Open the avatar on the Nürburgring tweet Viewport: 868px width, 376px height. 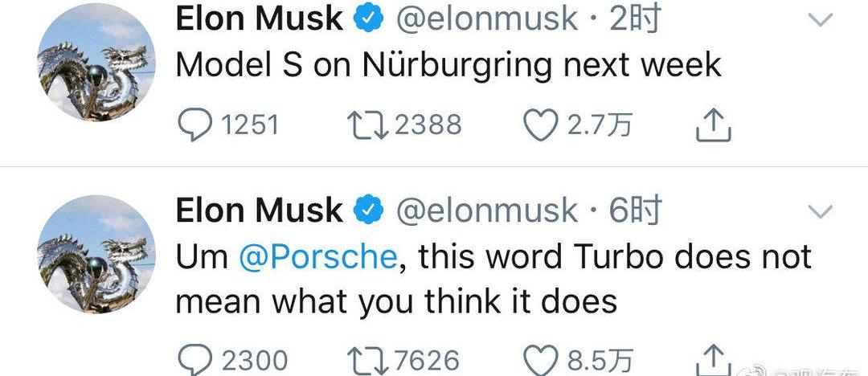click(x=96, y=70)
